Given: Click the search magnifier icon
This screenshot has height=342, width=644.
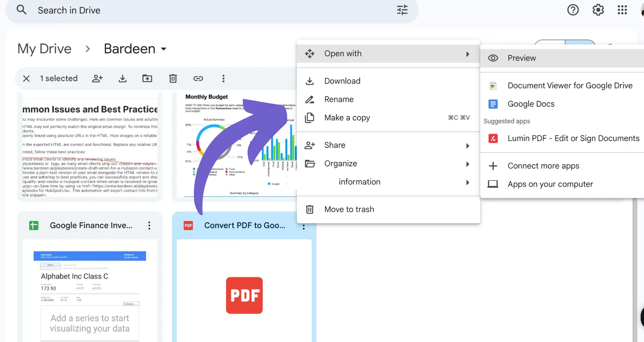Looking at the screenshot, I should click(21, 10).
